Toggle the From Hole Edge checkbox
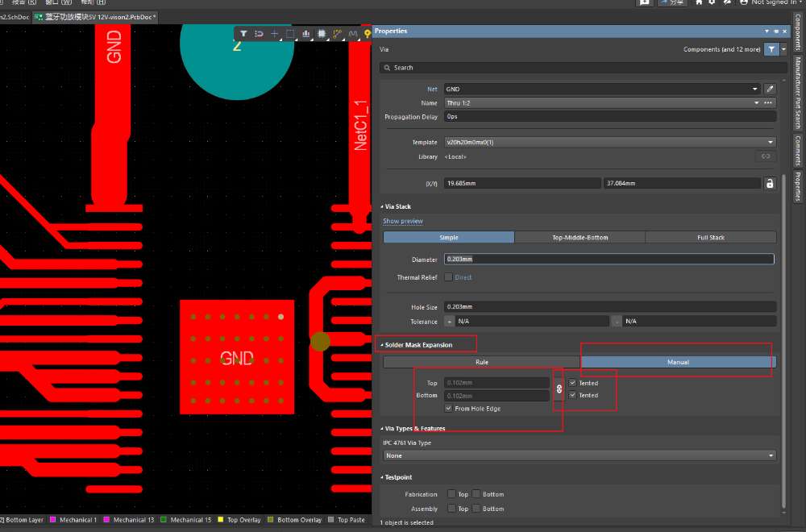This screenshot has width=806, height=532. 448,409
